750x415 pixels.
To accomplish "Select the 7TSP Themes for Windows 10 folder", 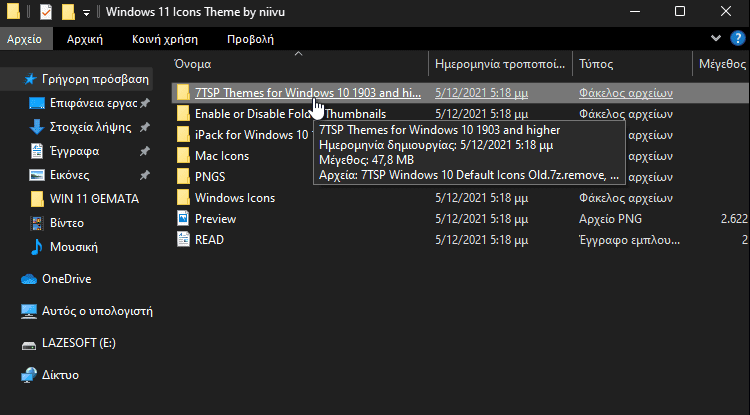I will (x=308, y=93).
